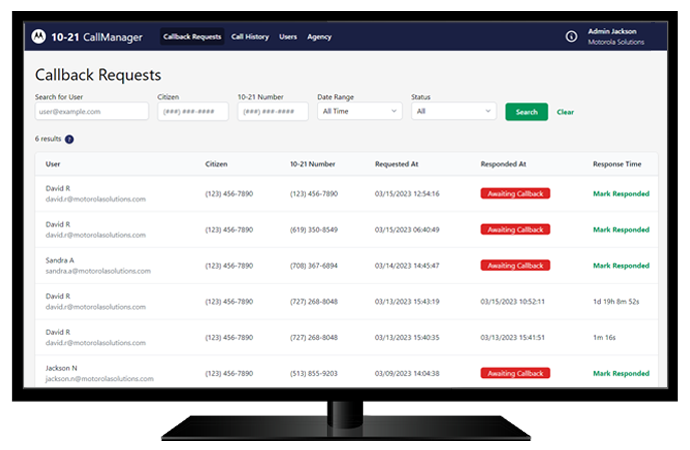The image size is (690, 450).
Task: Expand the Status dropdown
Action: (x=453, y=112)
